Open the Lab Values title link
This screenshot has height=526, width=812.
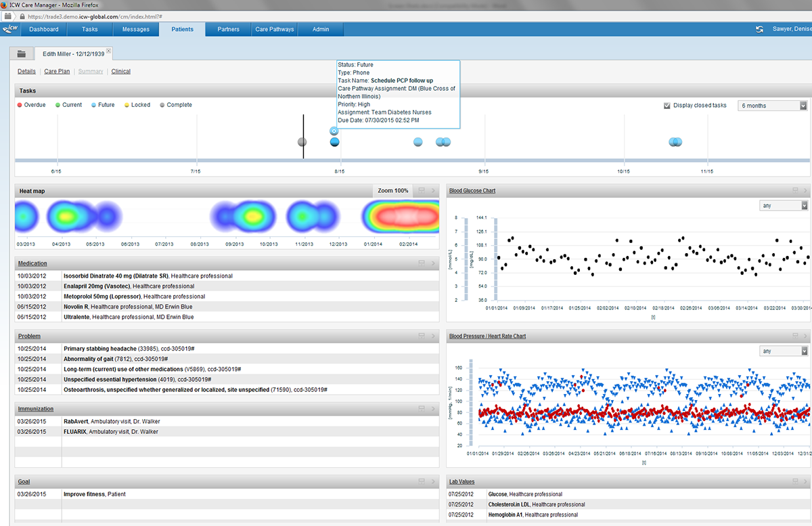[464, 482]
